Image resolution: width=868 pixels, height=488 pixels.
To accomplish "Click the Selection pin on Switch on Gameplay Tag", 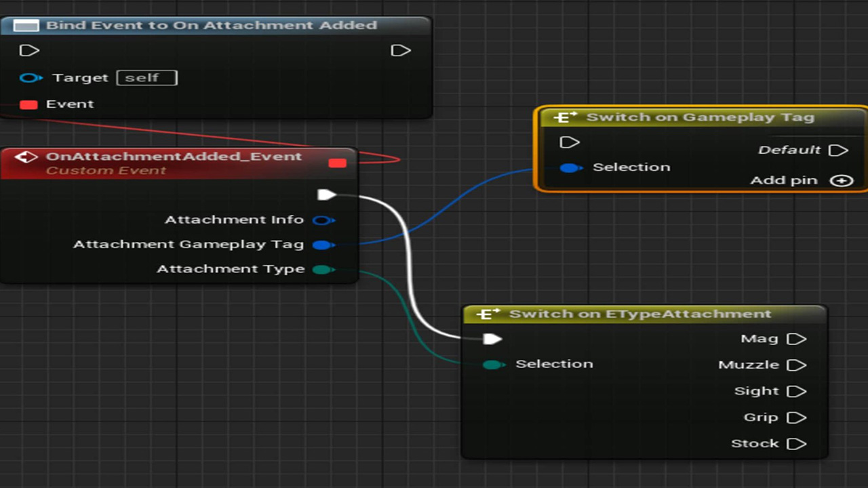I will tap(570, 167).
